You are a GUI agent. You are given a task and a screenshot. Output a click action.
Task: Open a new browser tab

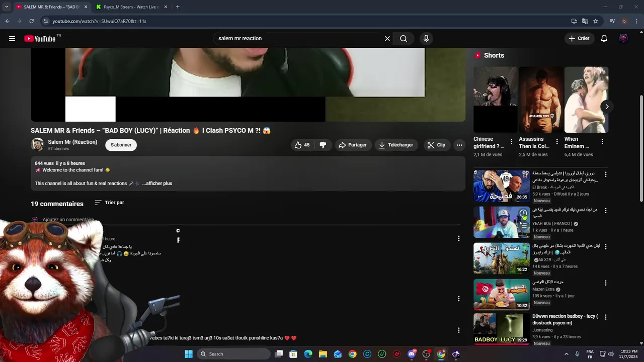178,7
